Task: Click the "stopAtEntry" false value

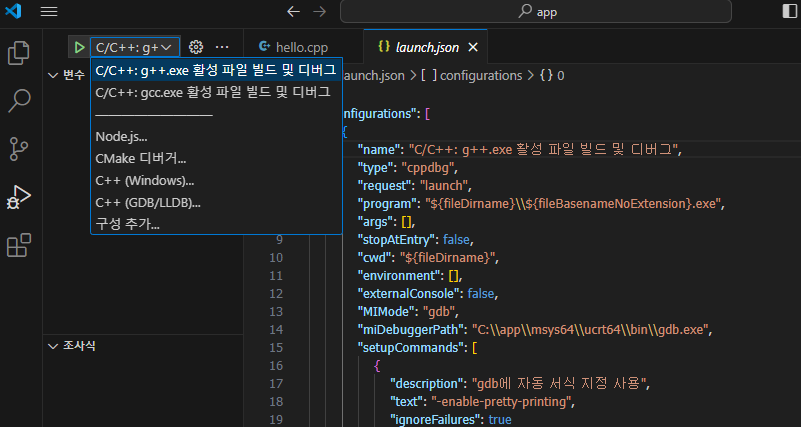Action: [457, 240]
